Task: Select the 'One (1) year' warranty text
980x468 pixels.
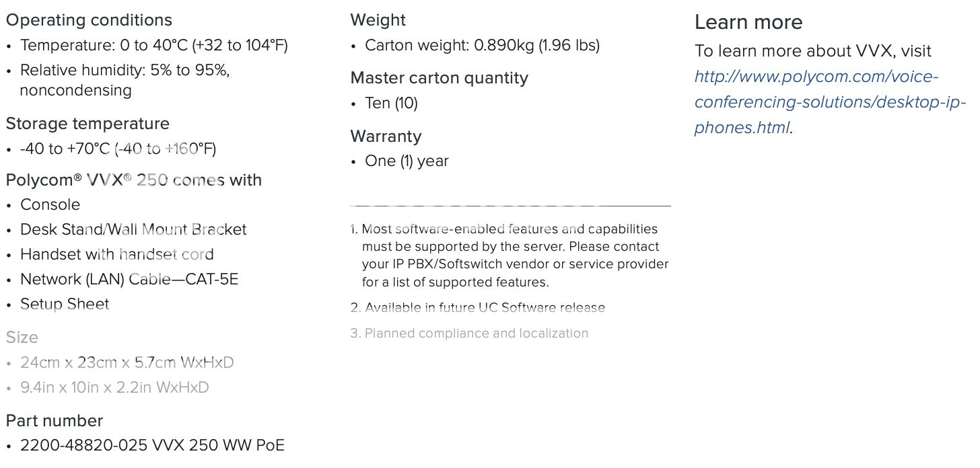Action: [x=407, y=161]
